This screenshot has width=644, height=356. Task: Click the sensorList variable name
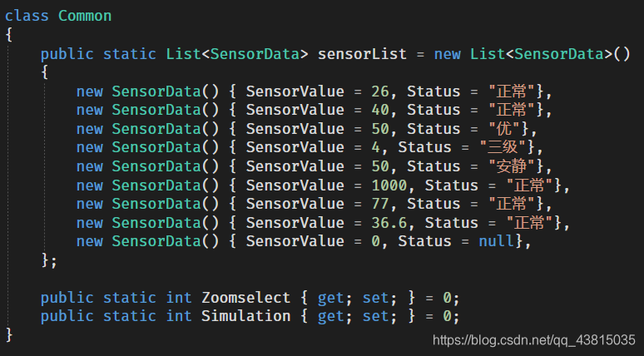[x=362, y=54]
